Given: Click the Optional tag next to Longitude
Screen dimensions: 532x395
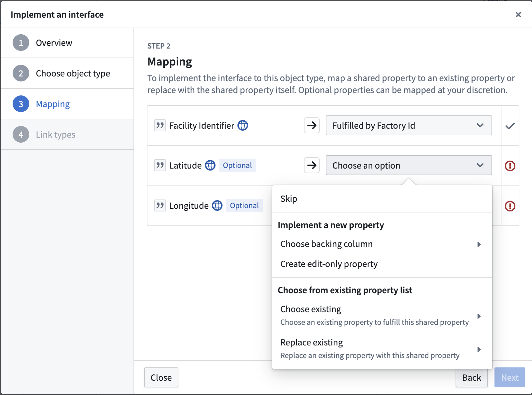Looking at the screenshot, I should pos(244,205).
